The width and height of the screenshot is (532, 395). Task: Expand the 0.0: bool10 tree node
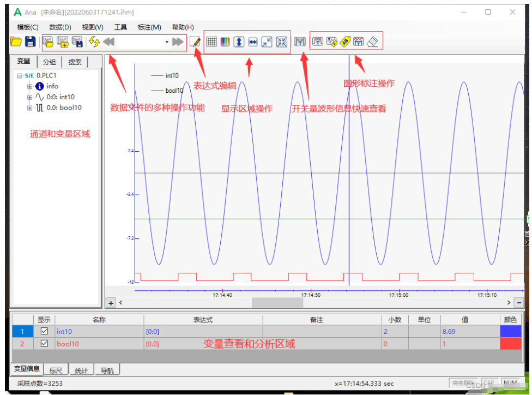30,108
